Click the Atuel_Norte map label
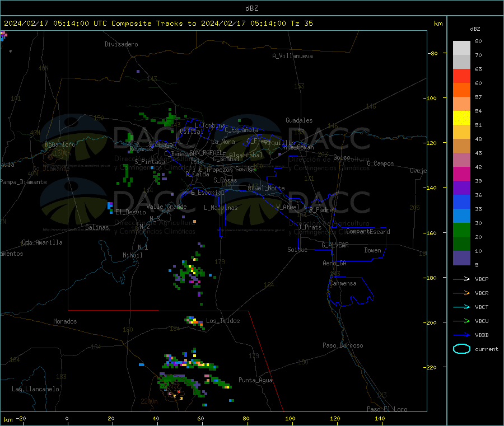Image resolution: width=504 pixels, height=426 pixels. coord(266,188)
